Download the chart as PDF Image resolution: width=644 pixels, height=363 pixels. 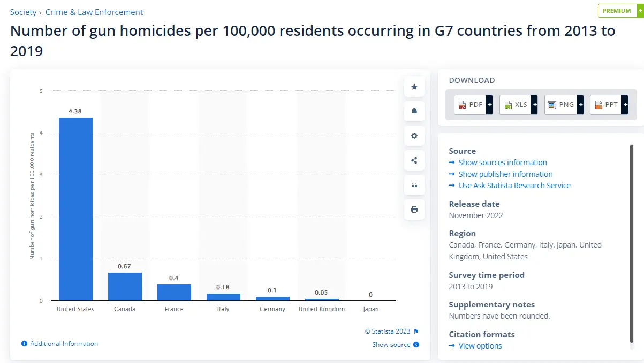pos(473,105)
